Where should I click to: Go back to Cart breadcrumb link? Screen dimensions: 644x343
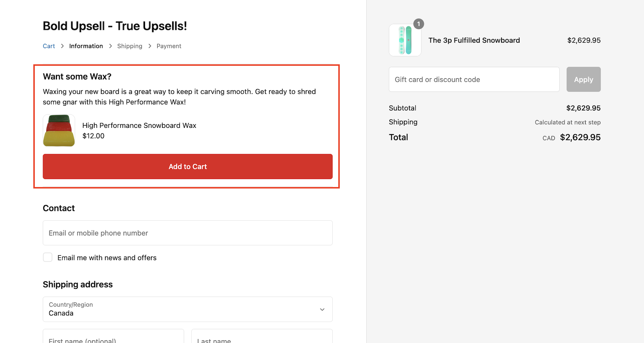pyautogui.click(x=49, y=46)
